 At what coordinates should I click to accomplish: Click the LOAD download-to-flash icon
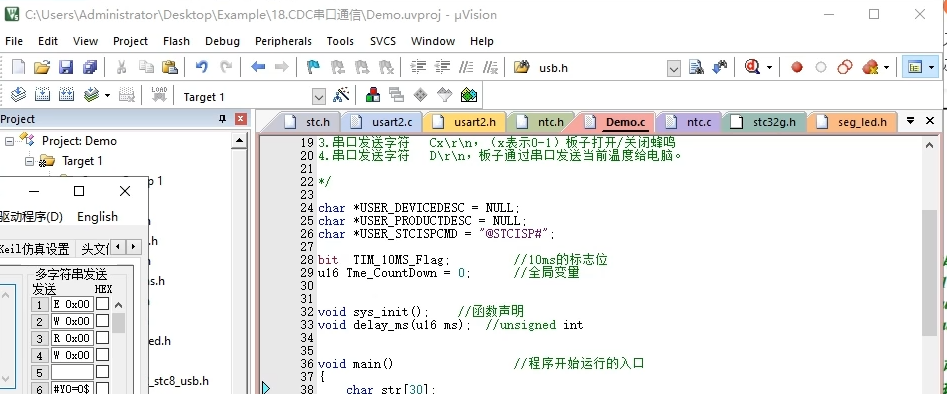coord(159,95)
